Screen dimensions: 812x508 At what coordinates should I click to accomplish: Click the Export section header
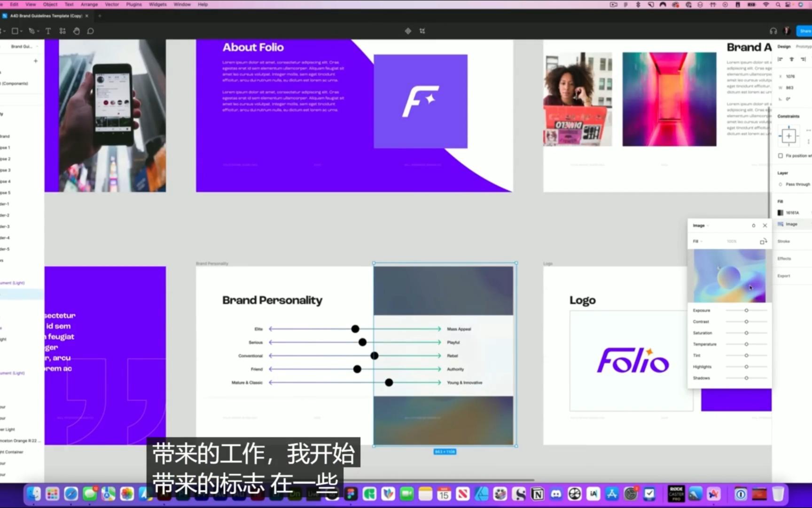[784, 276]
